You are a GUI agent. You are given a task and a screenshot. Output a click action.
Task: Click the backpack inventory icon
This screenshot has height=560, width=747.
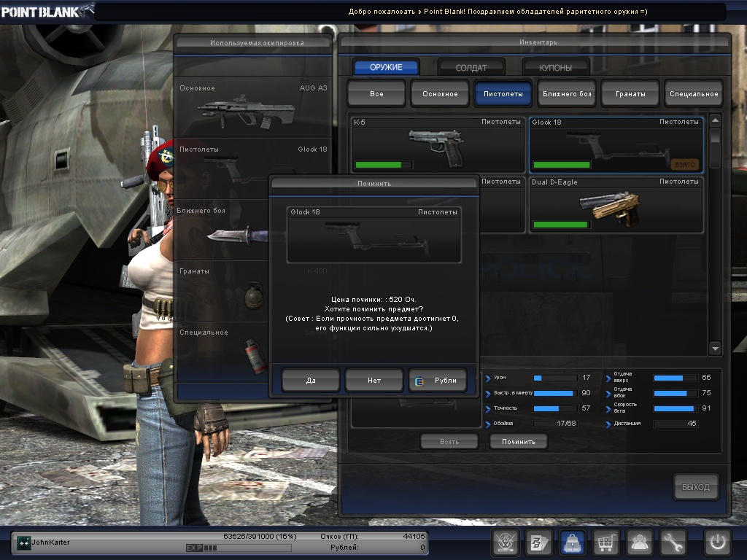(x=573, y=542)
